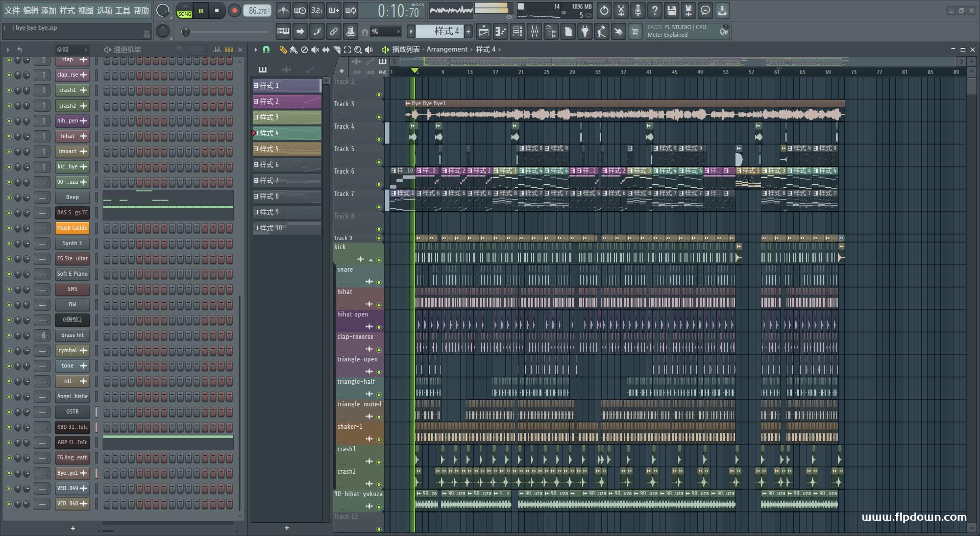
Task: Open the 样式 menu
Action: coord(67,10)
